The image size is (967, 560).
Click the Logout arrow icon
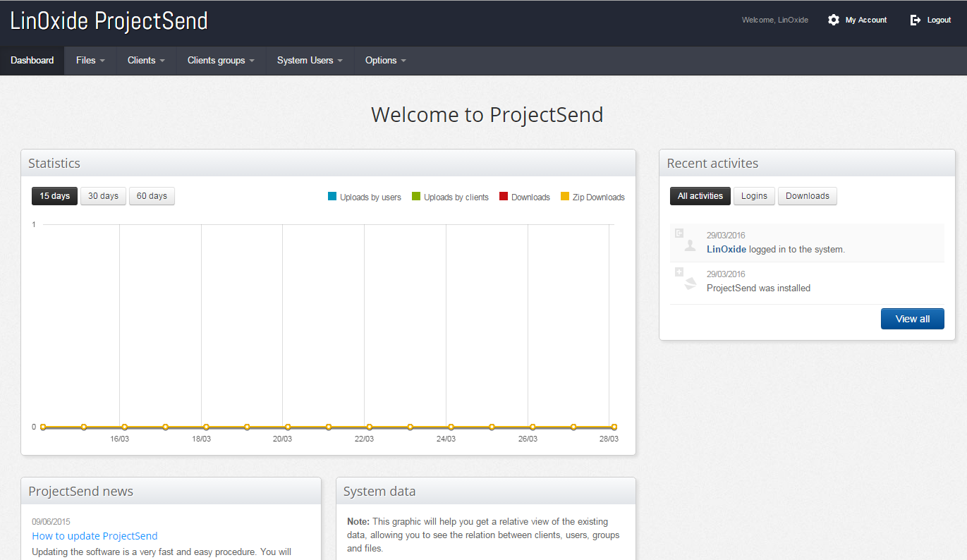[916, 20]
